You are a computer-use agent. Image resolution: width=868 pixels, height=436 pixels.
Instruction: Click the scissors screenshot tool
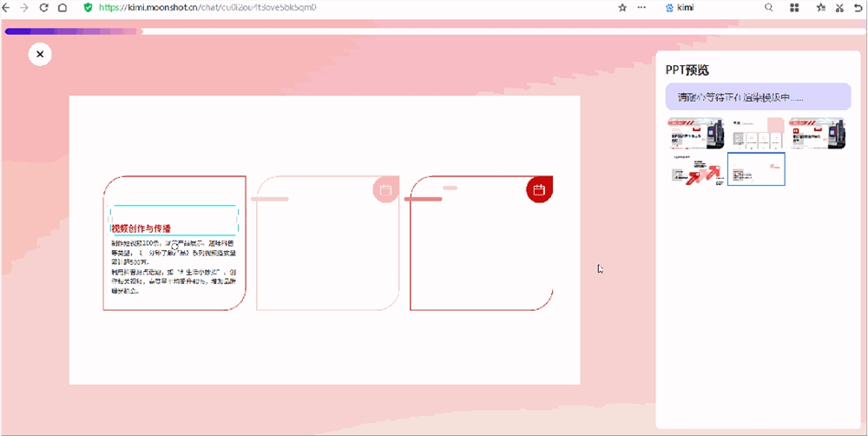click(839, 8)
